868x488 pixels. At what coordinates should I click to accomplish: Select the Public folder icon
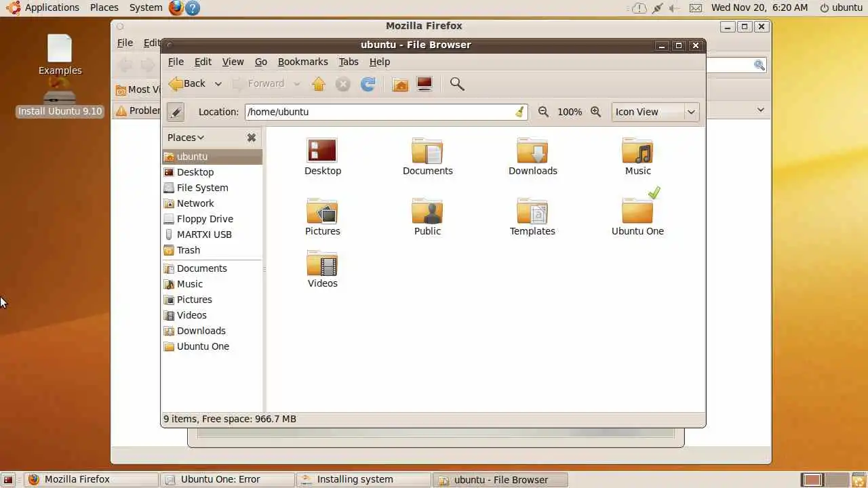427,217
